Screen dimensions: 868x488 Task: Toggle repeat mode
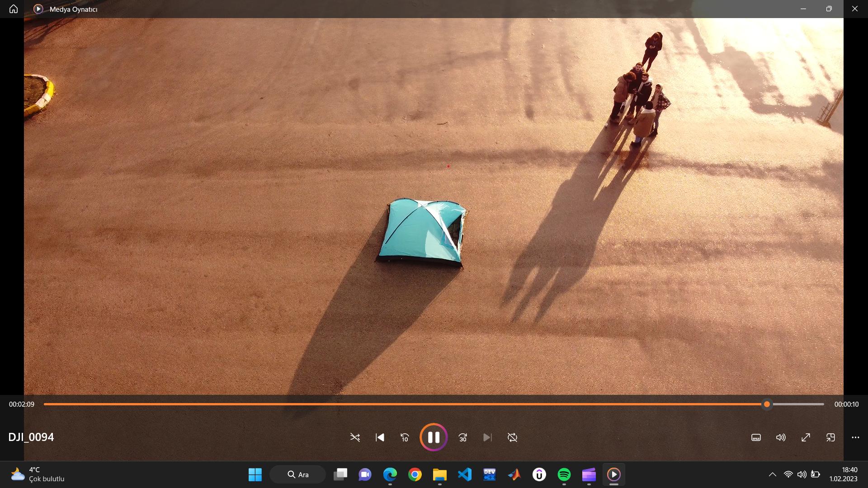click(512, 437)
